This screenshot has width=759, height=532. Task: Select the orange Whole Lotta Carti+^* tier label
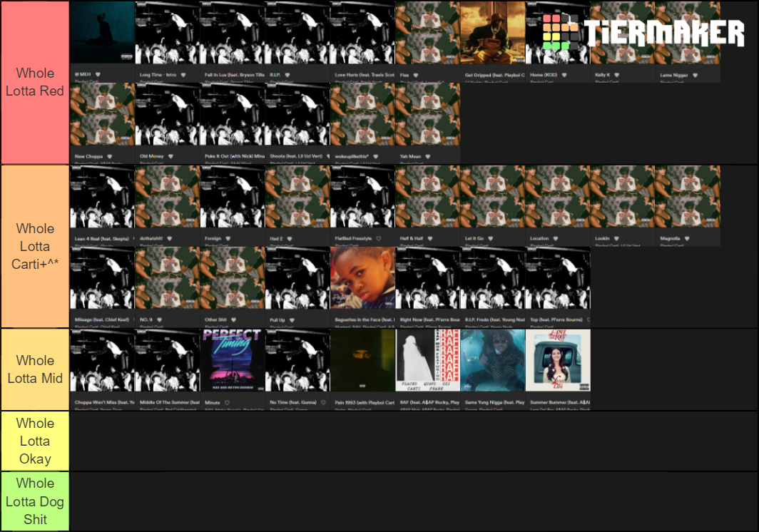click(35, 247)
